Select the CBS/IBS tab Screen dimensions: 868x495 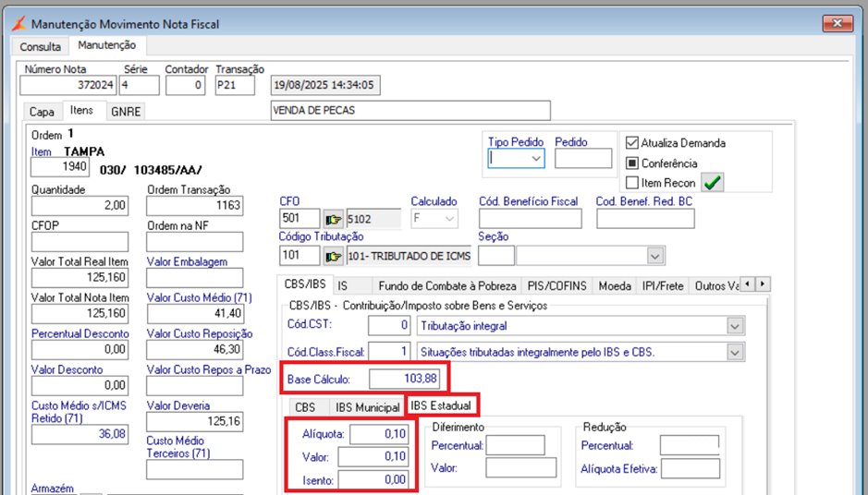click(305, 284)
